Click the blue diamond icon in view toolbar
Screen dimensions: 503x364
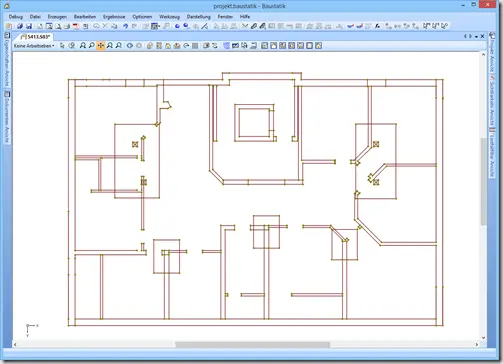pyautogui.click(x=130, y=46)
